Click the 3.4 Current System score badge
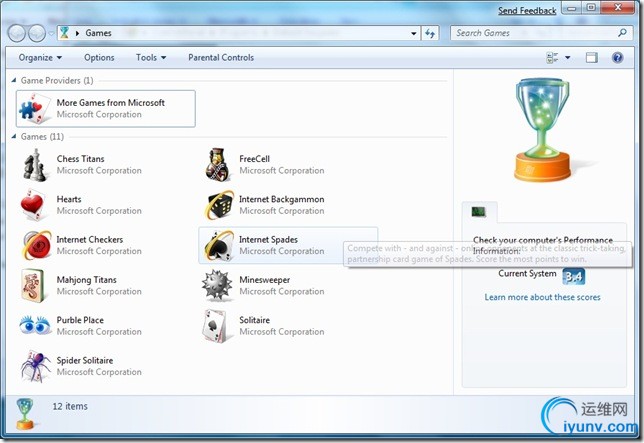Image resolution: width=644 pixels, height=443 pixels. pos(573,276)
